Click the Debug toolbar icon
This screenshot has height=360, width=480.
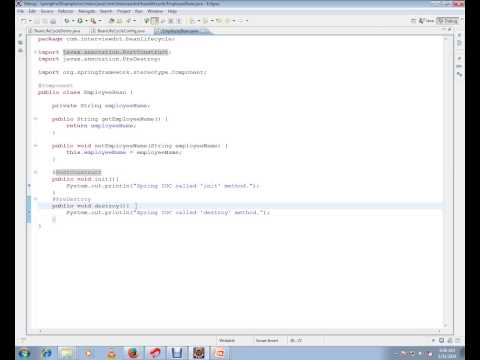(67, 21)
